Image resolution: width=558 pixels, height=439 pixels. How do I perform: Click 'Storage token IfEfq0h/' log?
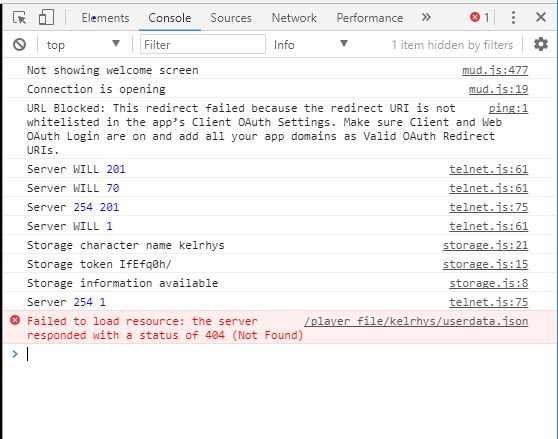coord(99,264)
